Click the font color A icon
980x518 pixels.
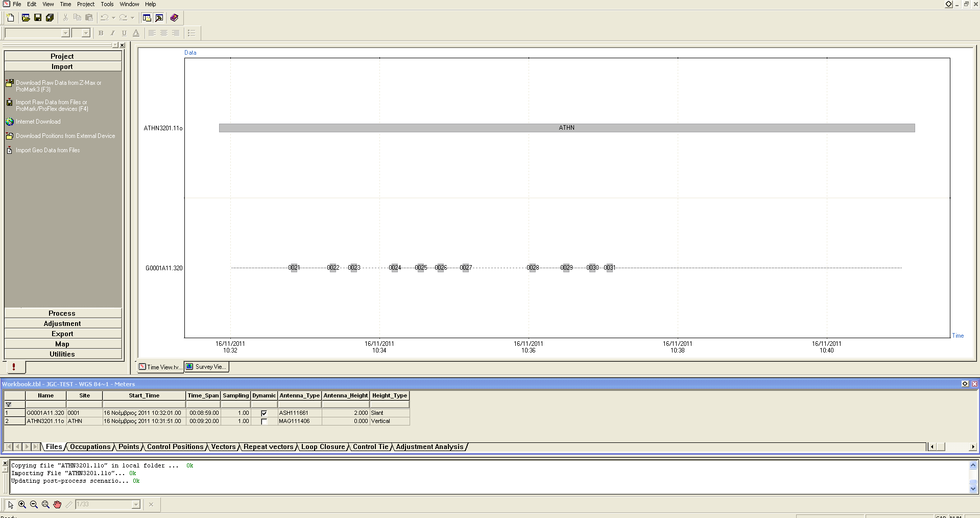click(x=136, y=33)
